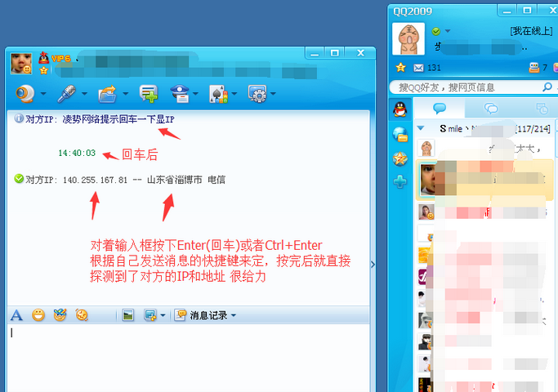Select the highlighted contact with child avatar

[484, 180]
